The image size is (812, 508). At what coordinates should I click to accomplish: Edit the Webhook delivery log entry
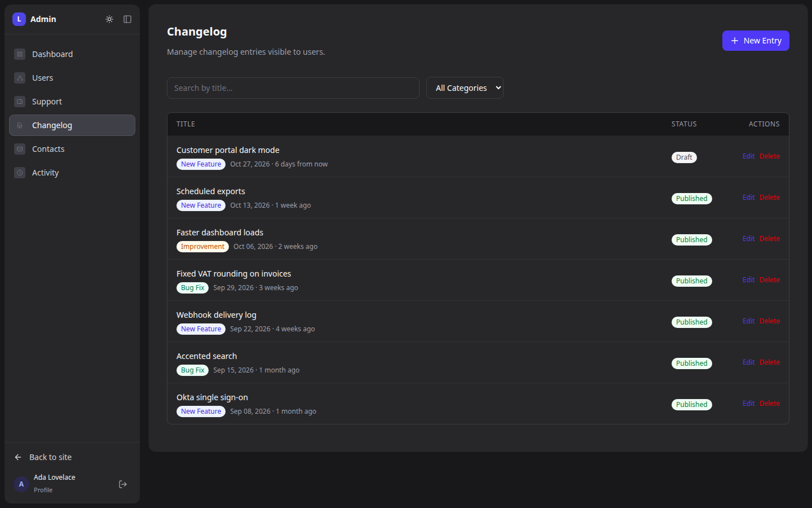[x=748, y=321]
